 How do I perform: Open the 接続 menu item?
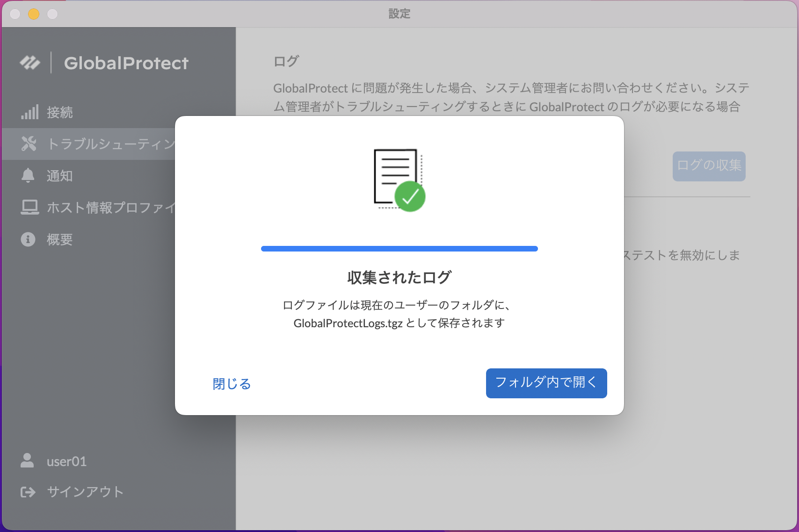coord(119,112)
